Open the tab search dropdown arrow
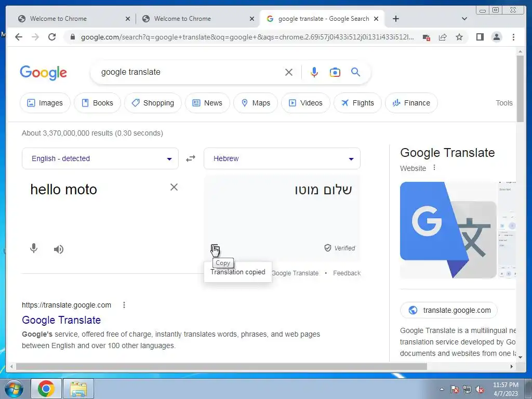This screenshot has width=532, height=399. (x=464, y=19)
